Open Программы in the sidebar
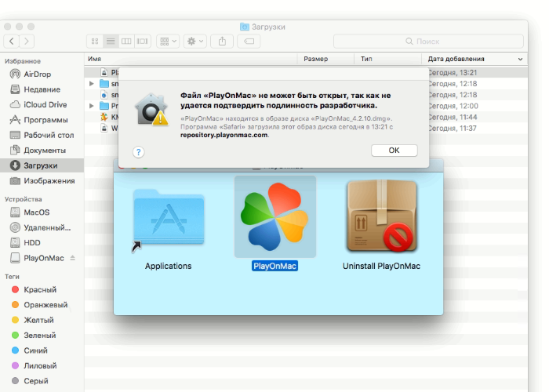 click(42, 120)
